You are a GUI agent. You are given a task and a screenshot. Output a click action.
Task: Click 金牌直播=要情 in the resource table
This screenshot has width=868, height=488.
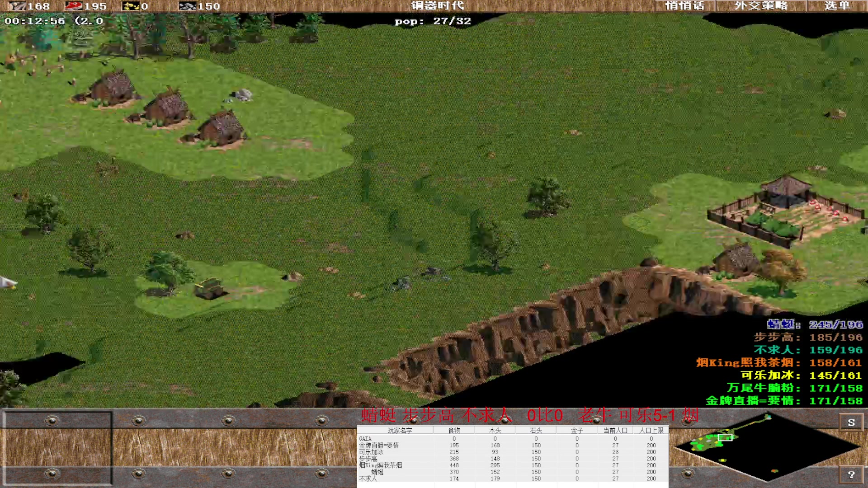(x=379, y=446)
